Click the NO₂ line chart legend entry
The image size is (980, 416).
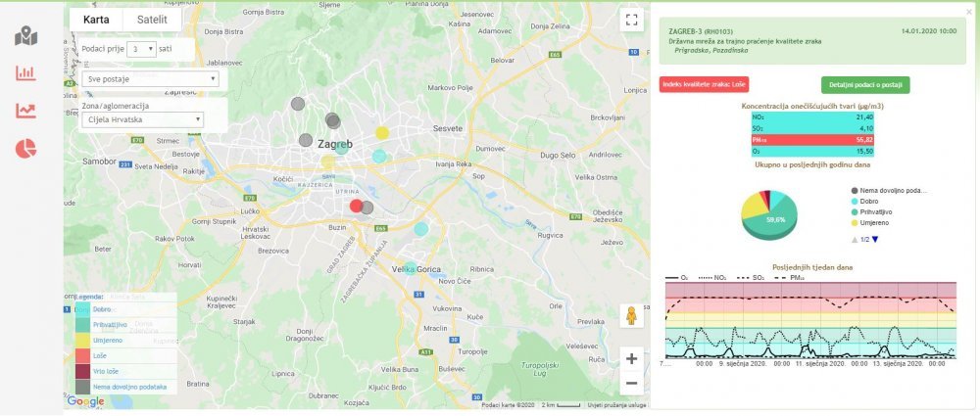pos(712,277)
